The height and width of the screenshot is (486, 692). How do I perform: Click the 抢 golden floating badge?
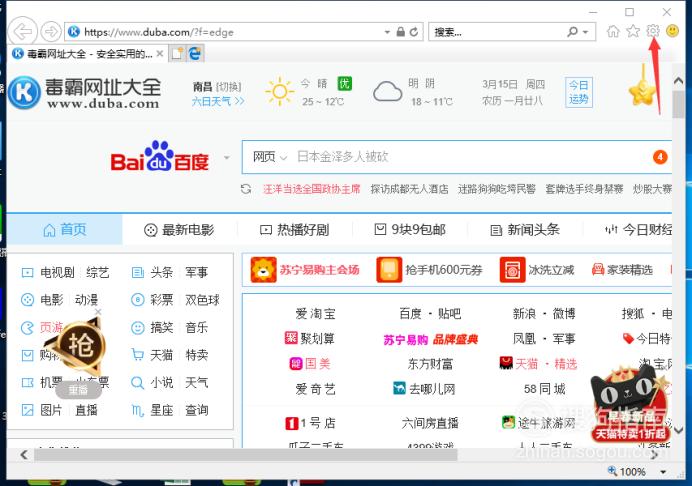[x=79, y=345]
